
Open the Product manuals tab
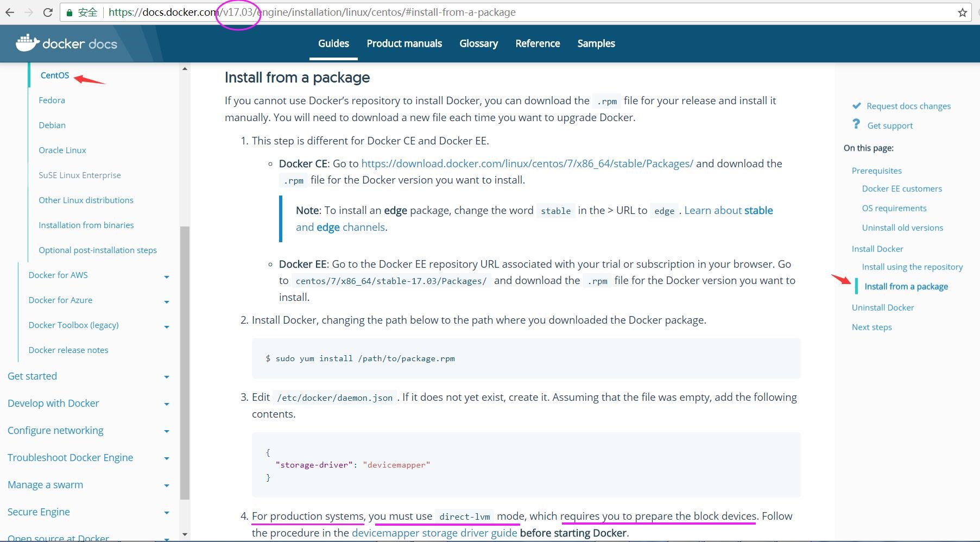pyautogui.click(x=404, y=43)
